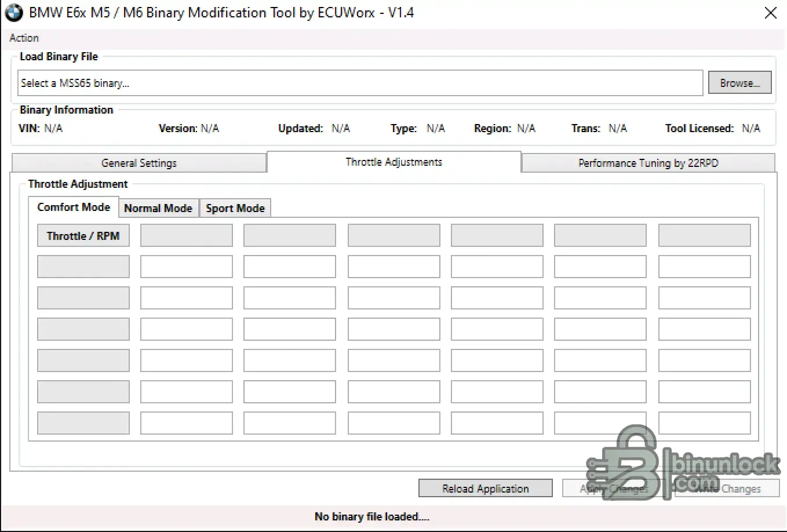
Task: Click the Reload Application button
Action: click(485, 489)
